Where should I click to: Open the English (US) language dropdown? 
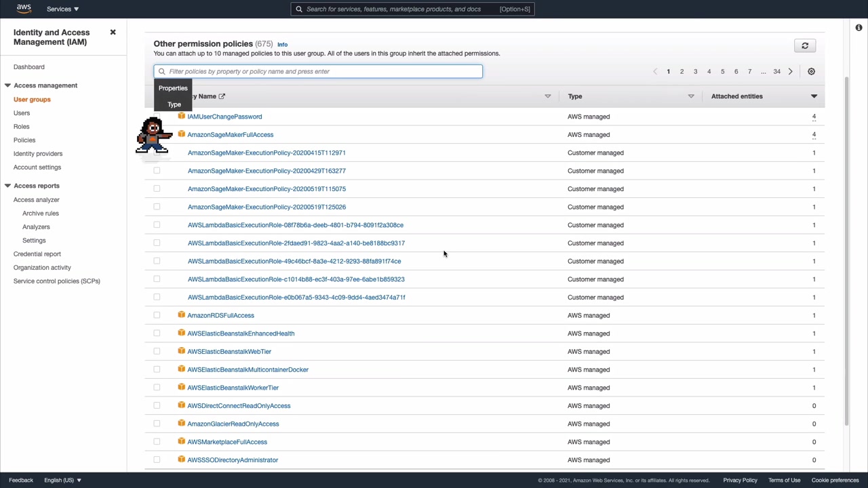[x=62, y=480]
